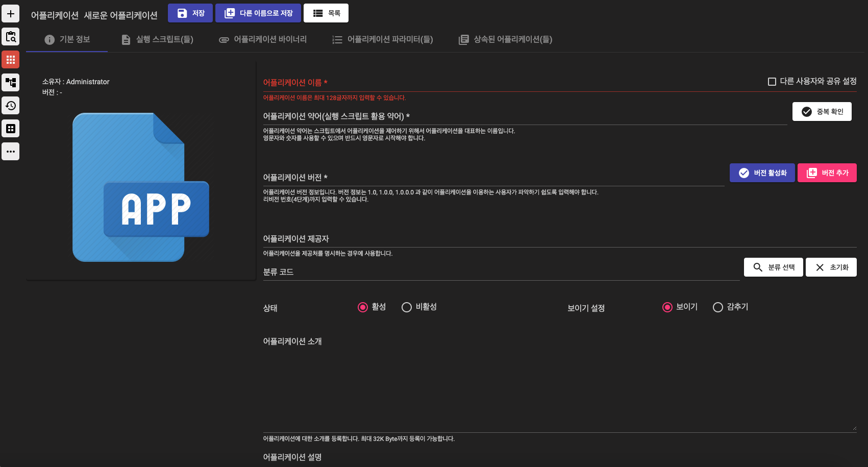This screenshot has width=868, height=467.
Task: Enable 다른 사용자와 공유 설정 checkbox
Action: point(771,81)
